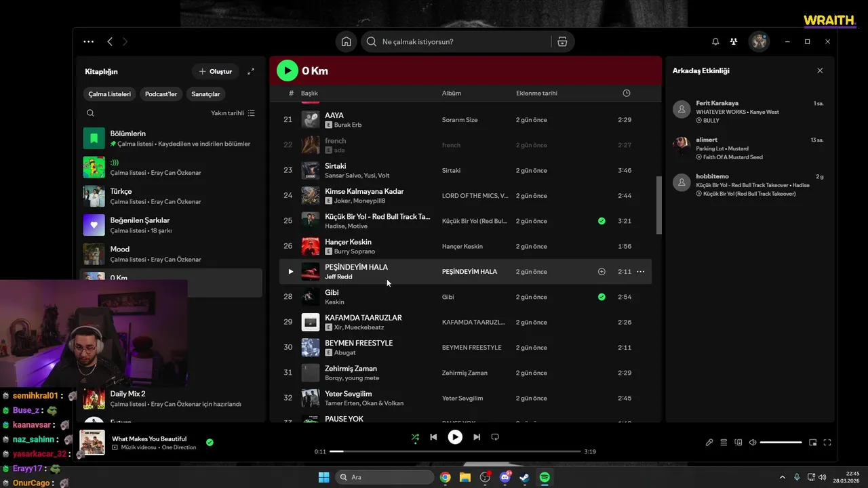
Task: Select the Sirtaki track row
Action: click(465, 170)
